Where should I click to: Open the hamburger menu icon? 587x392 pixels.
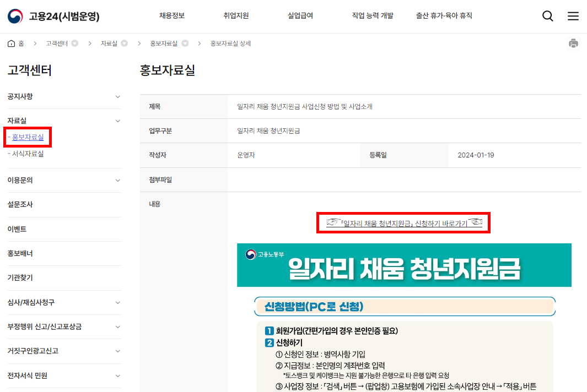pyautogui.click(x=573, y=16)
